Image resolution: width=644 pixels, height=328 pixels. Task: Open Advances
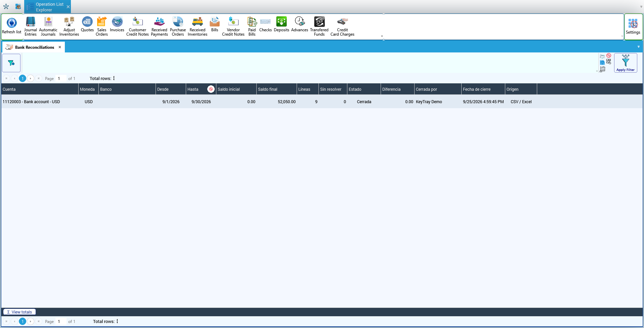[300, 24]
